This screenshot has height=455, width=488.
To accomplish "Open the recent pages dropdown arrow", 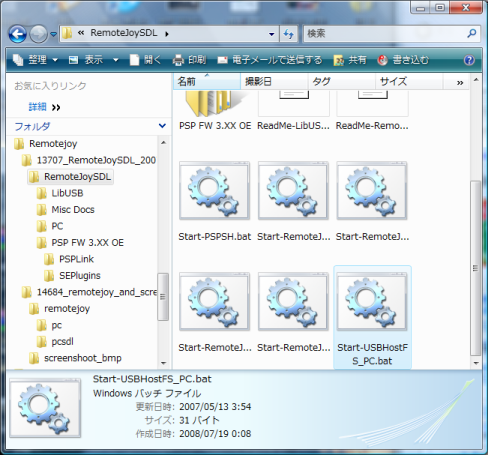I will point(53,34).
